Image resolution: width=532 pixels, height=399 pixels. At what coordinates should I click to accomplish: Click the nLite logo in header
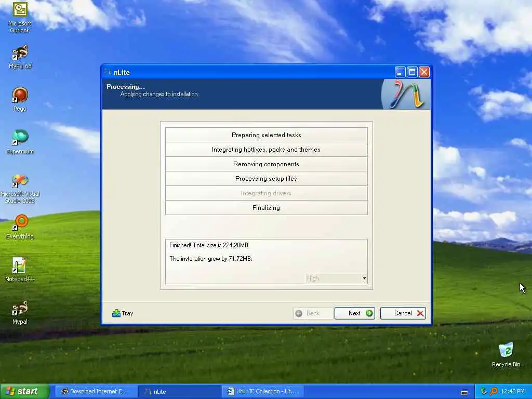click(x=406, y=95)
